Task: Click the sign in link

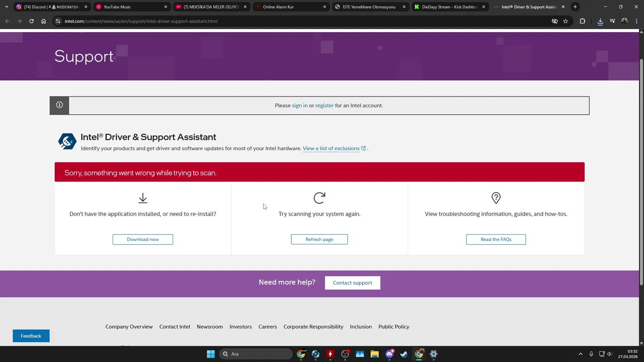Action: (300, 106)
